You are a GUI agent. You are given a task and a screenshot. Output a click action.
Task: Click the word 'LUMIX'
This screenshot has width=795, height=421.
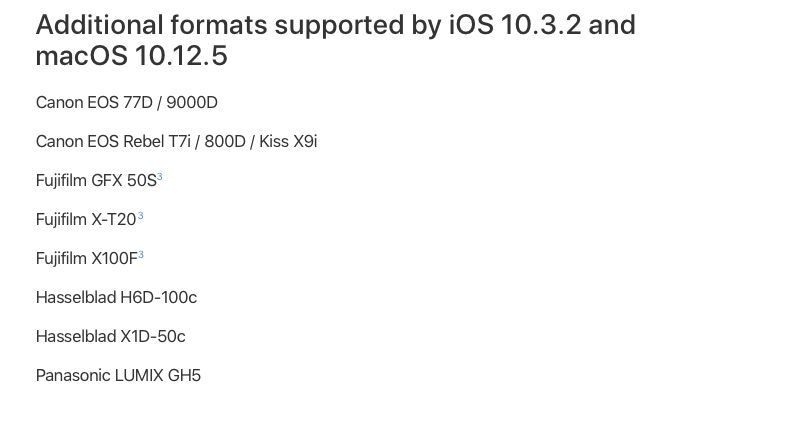[139, 376]
